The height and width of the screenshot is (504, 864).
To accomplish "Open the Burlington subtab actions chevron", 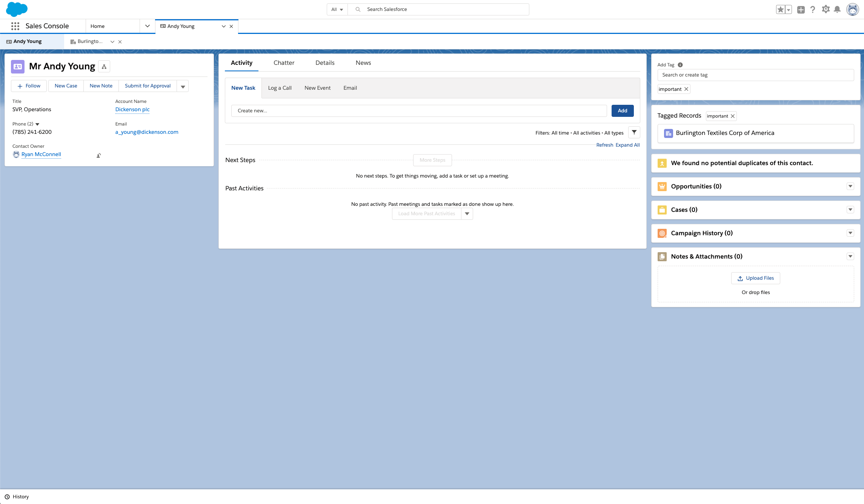I will click(x=112, y=42).
